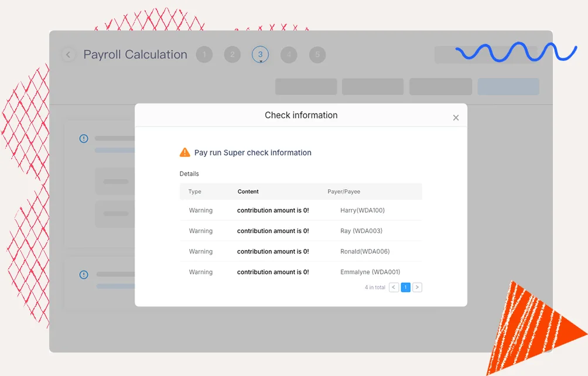Sort by Payer/Payee column header

pyautogui.click(x=344, y=192)
